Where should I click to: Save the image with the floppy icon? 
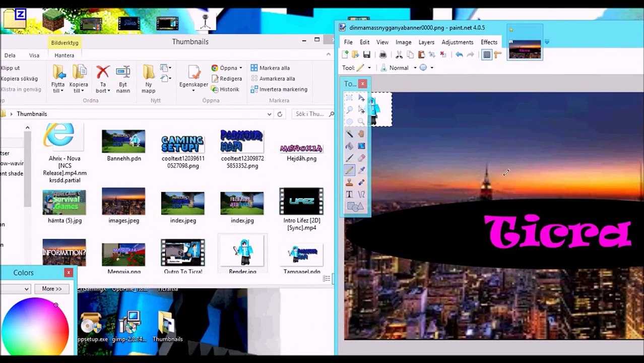367,54
